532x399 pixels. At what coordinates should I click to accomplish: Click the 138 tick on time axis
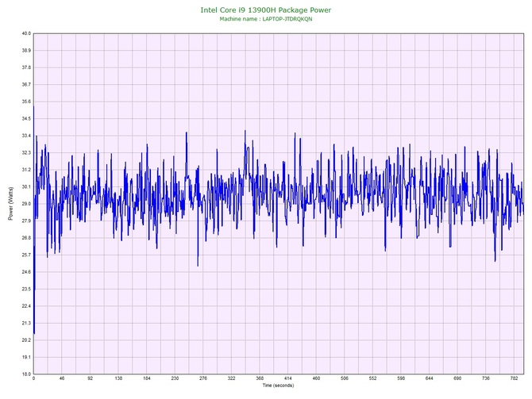(x=118, y=378)
